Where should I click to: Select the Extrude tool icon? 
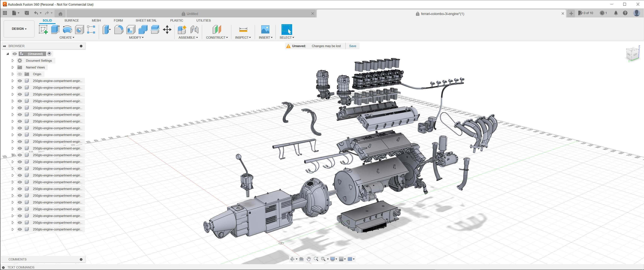tap(55, 30)
